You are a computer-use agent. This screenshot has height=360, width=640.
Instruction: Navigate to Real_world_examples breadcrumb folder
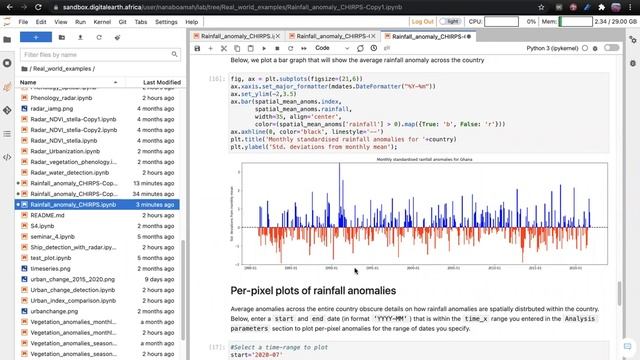62,69
